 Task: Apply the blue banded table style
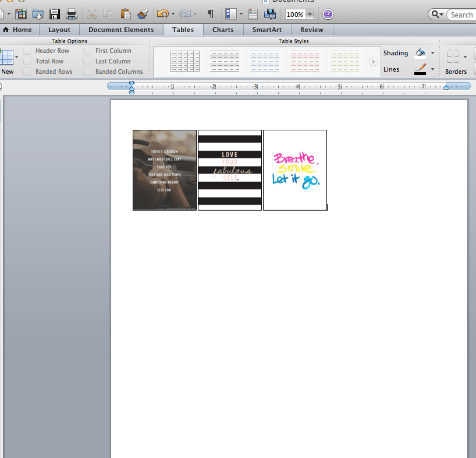[x=264, y=61]
